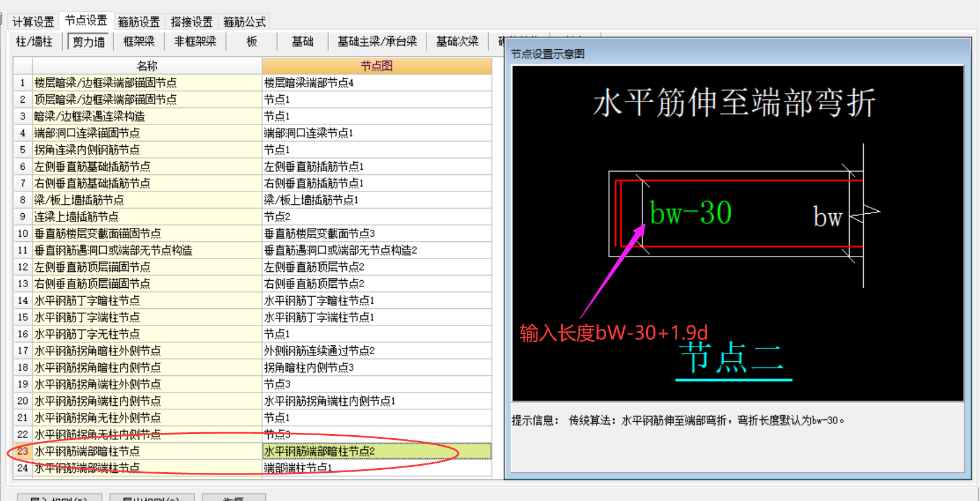Open the 基础 component tab
The height and width of the screenshot is (501, 980).
pos(302,42)
